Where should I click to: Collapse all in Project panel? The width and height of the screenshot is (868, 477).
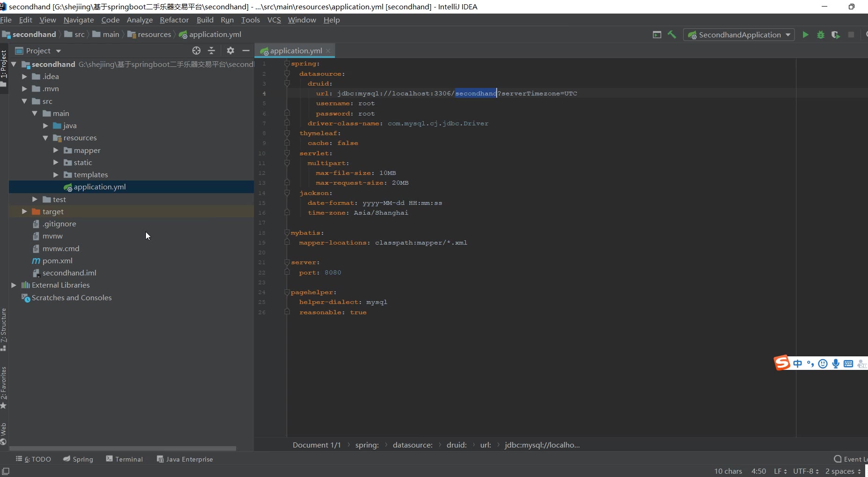[211, 51]
